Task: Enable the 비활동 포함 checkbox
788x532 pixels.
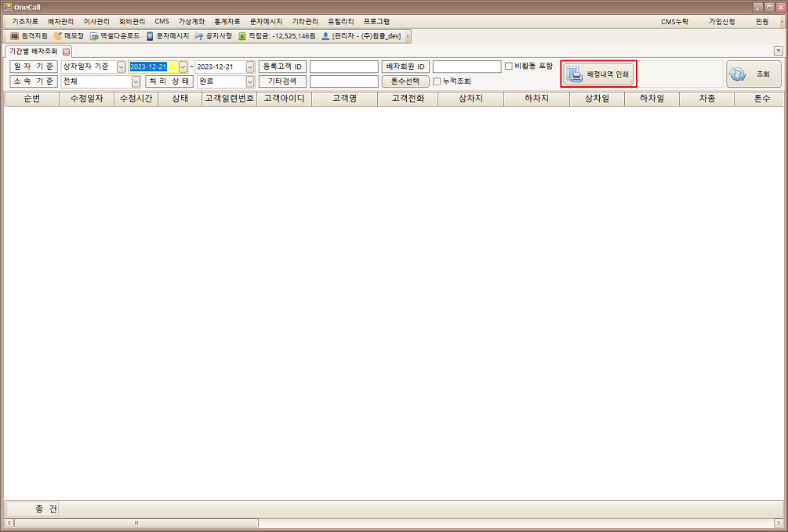Action: click(x=509, y=67)
